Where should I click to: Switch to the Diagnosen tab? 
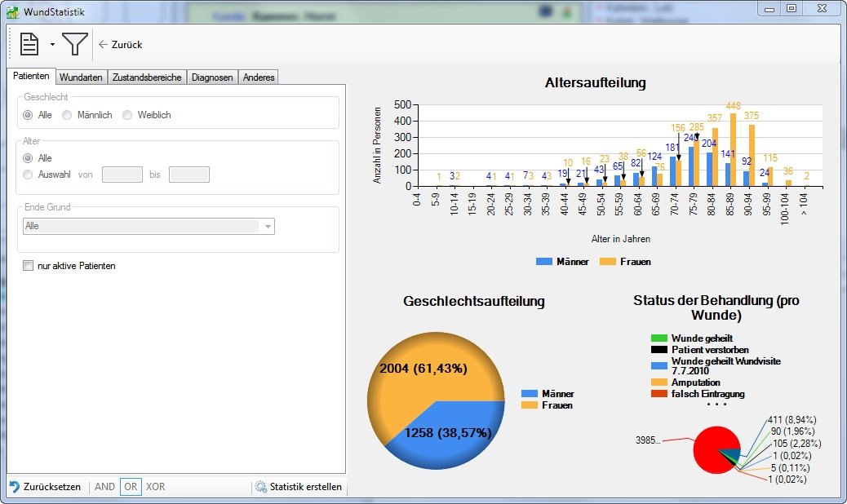click(212, 77)
